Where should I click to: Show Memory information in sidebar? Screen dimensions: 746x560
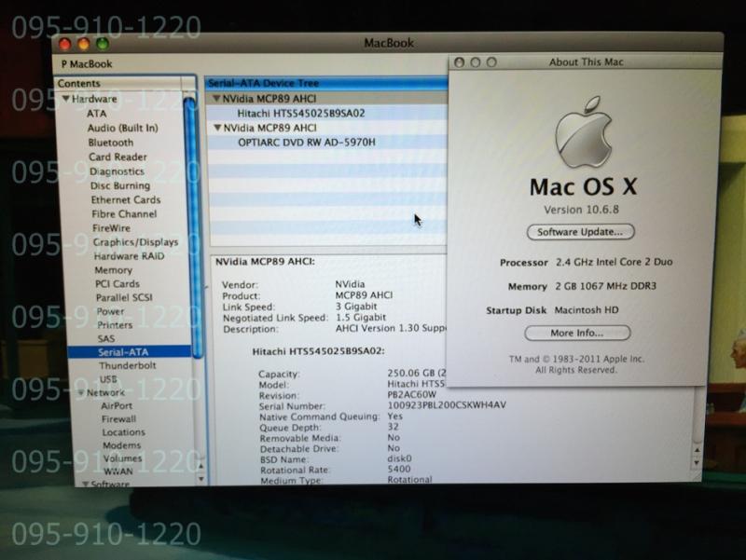pyautogui.click(x=113, y=270)
